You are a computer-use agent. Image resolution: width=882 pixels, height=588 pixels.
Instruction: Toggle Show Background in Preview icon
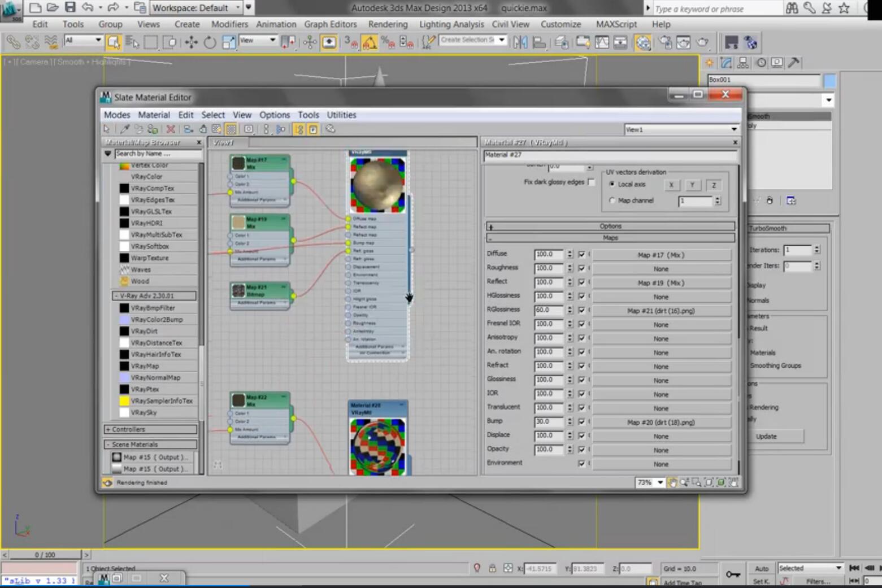click(x=231, y=129)
